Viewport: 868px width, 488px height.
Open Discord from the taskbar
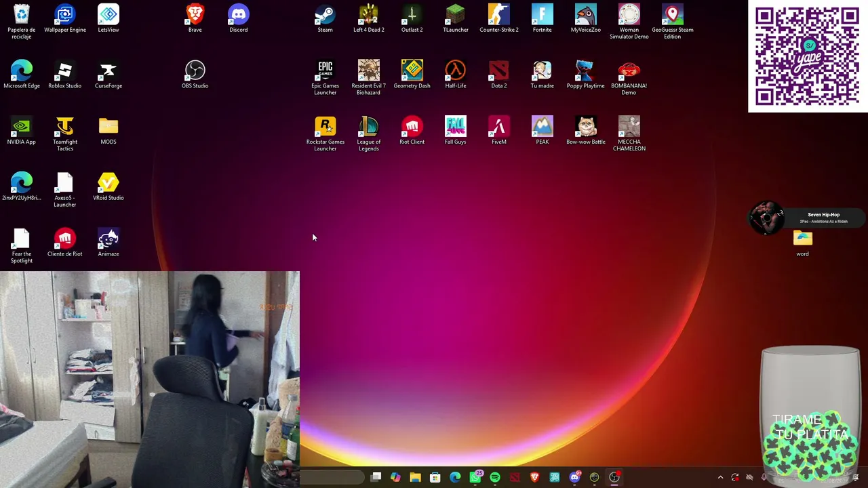(x=575, y=477)
